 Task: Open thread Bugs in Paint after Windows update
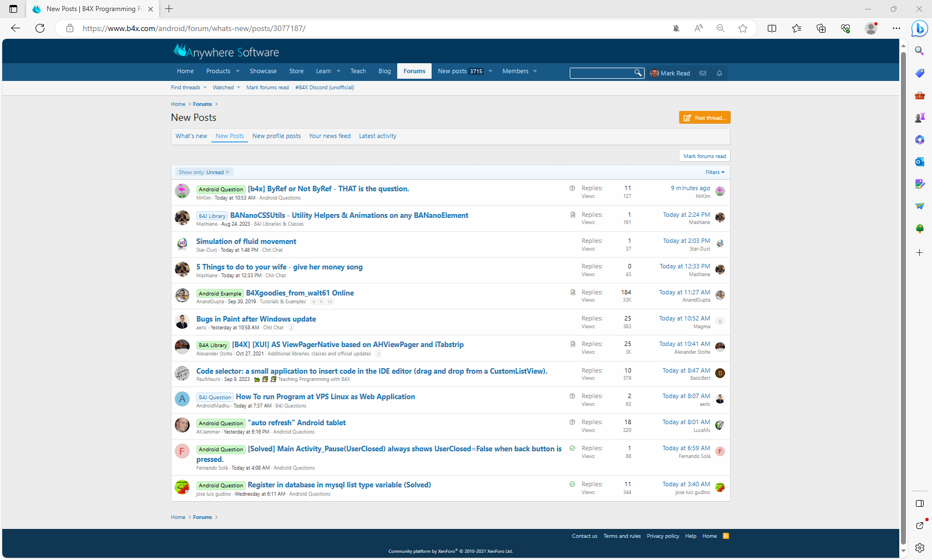tap(256, 319)
